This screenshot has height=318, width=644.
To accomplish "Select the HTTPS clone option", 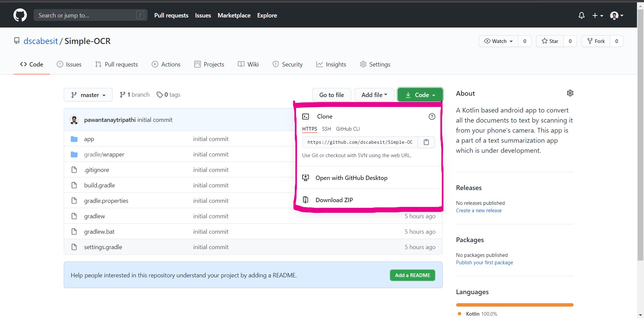I will tap(310, 129).
